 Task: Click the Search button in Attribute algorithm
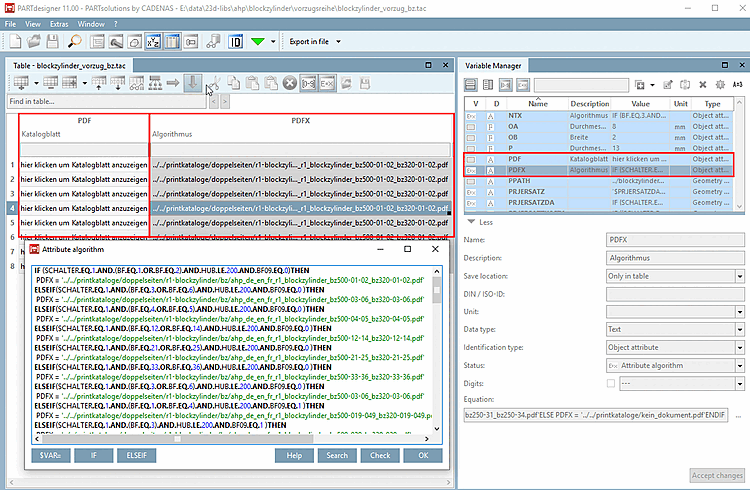pyautogui.click(x=337, y=456)
